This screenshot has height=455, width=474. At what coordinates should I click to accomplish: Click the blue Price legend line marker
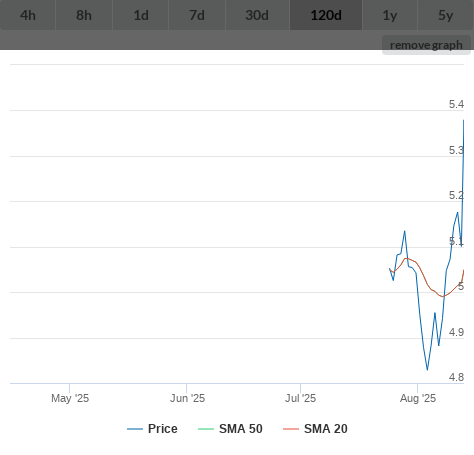135,429
